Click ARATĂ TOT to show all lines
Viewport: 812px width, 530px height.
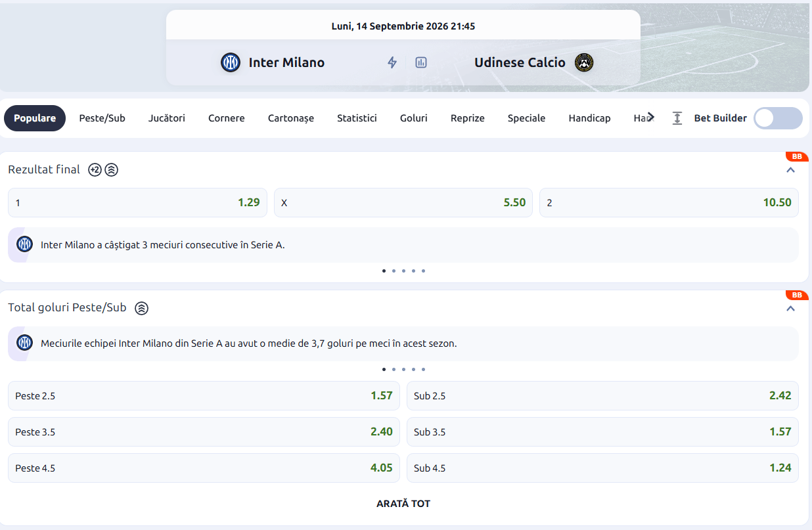[x=403, y=504]
